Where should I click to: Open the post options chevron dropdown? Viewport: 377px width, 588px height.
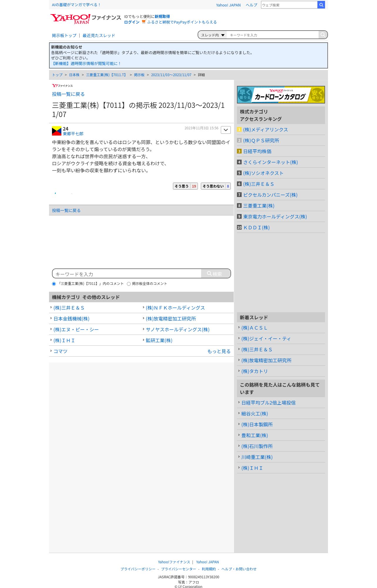[225, 130]
